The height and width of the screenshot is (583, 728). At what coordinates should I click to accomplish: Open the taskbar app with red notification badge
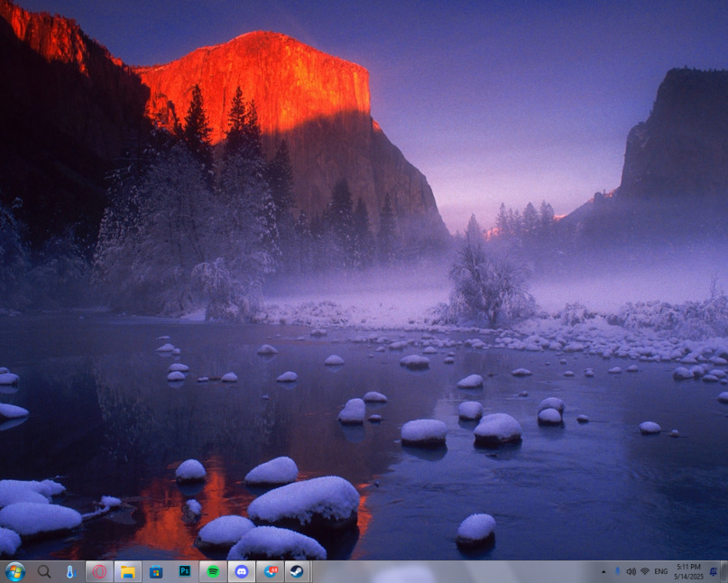[270, 571]
